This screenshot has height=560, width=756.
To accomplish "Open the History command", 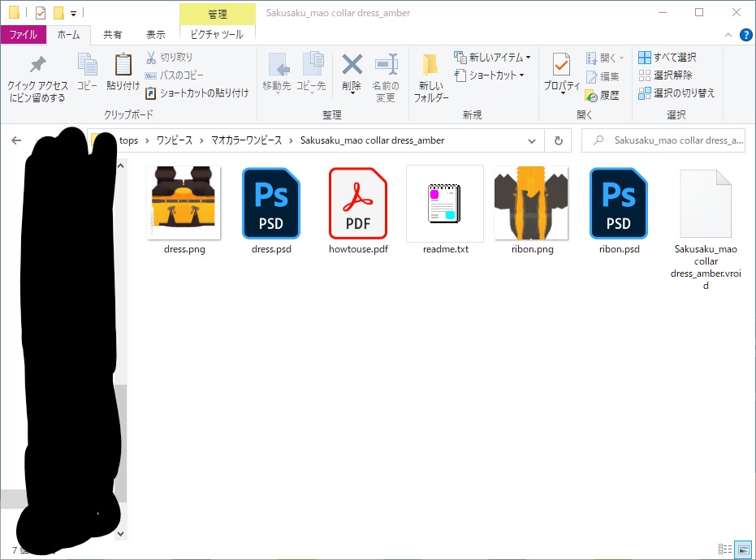I will [603, 96].
